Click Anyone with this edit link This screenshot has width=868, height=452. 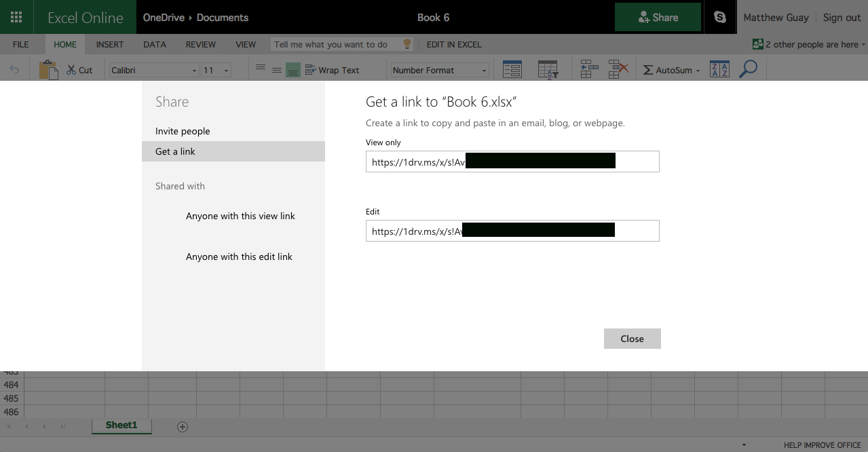(x=239, y=257)
